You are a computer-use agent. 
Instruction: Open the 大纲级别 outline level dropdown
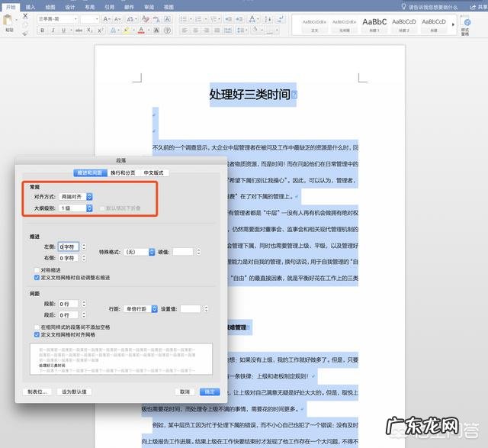point(76,208)
